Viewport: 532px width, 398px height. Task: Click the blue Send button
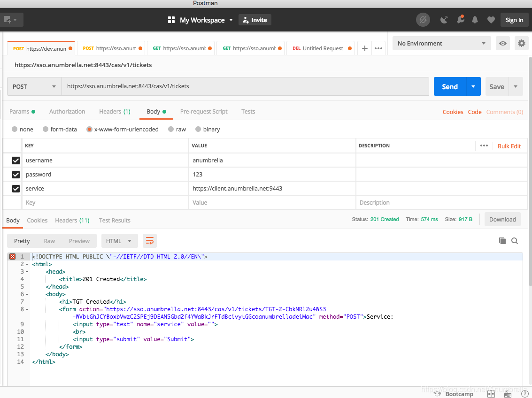pyautogui.click(x=450, y=87)
